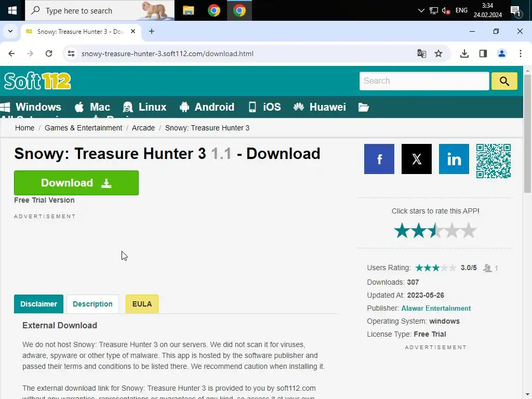Open the Mac category

[92, 107]
